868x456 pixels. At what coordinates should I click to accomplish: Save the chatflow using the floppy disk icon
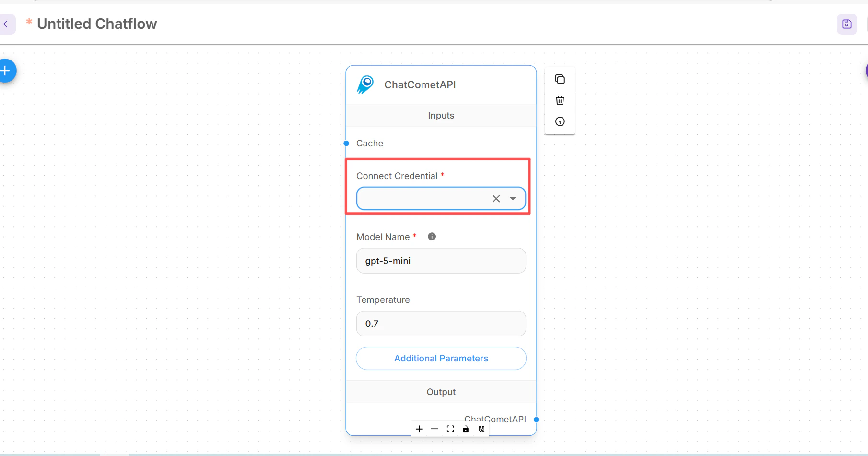(846, 24)
